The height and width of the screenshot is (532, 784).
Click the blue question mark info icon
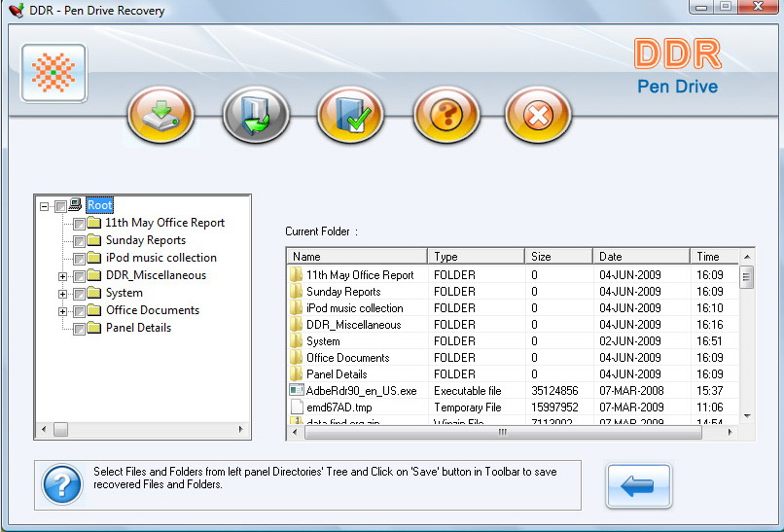61,483
